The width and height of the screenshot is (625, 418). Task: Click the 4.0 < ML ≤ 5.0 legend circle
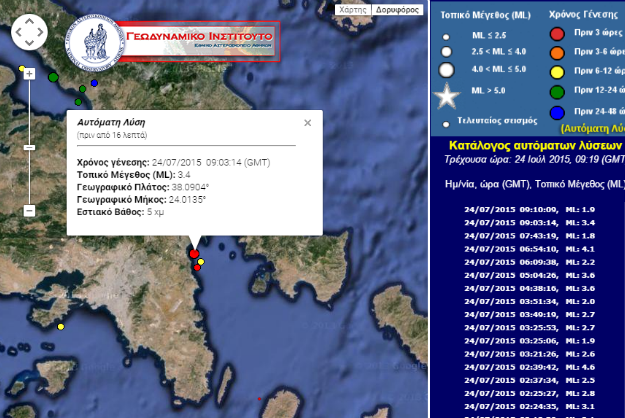coord(446,70)
